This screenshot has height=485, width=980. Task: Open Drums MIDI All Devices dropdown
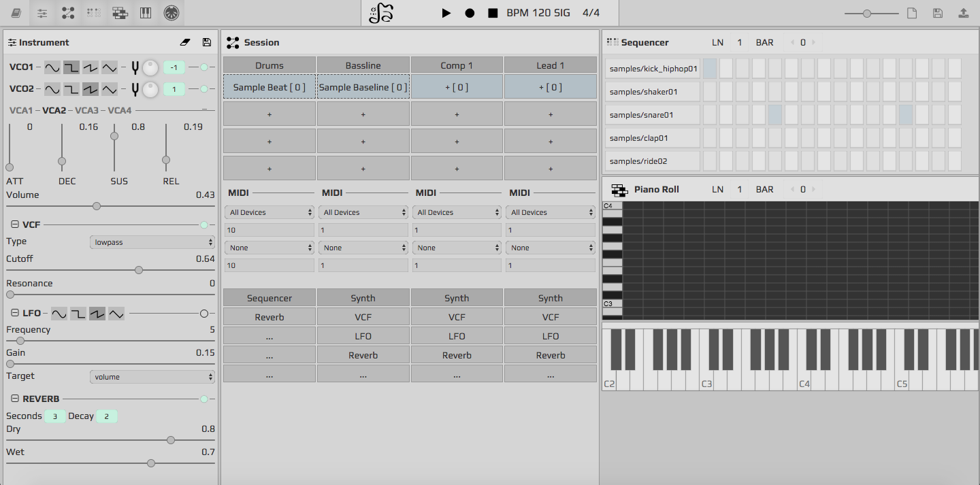(269, 212)
